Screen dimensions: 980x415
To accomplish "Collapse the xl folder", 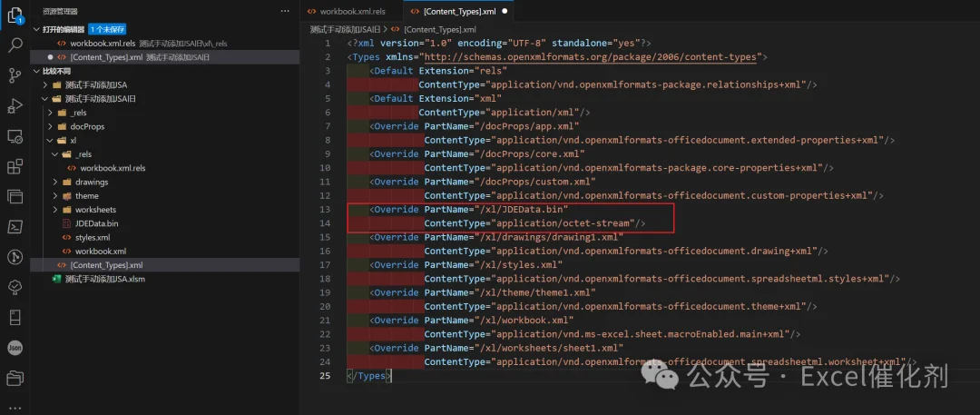I will pos(51,140).
